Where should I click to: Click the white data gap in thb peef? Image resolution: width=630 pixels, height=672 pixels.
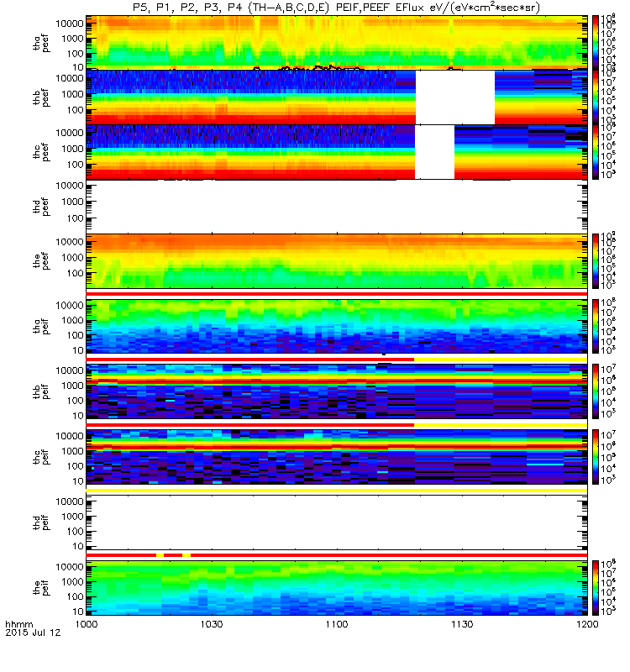(x=455, y=97)
